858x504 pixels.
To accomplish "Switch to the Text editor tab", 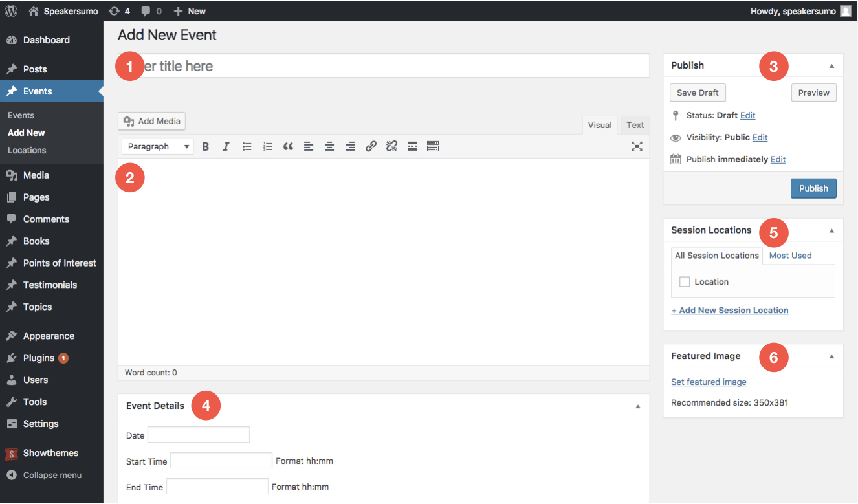I will tap(635, 126).
